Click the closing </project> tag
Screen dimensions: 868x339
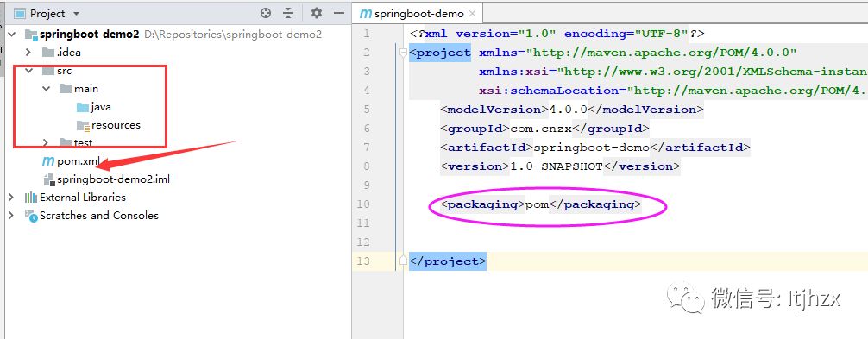tap(448, 261)
